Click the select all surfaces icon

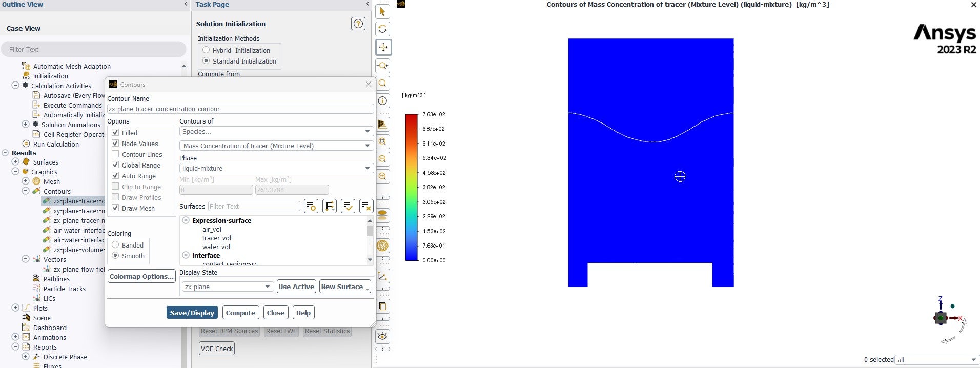point(348,206)
